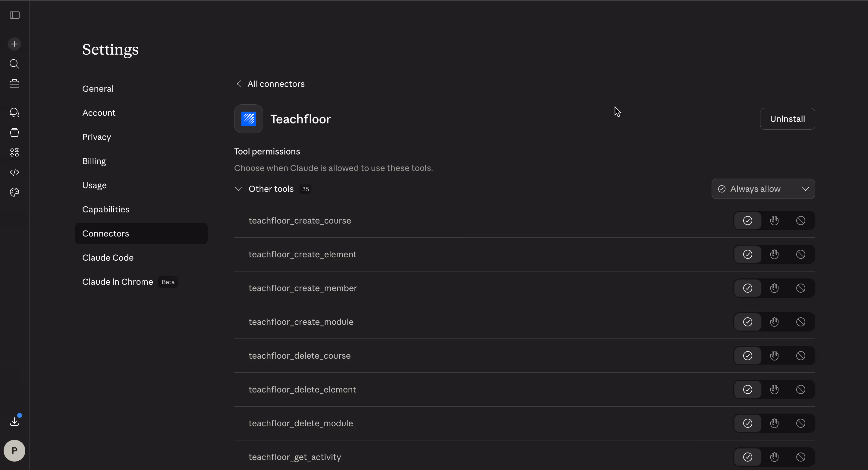Open the Always allow dropdown
Viewport: 868px width, 470px height.
click(x=763, y=189)
